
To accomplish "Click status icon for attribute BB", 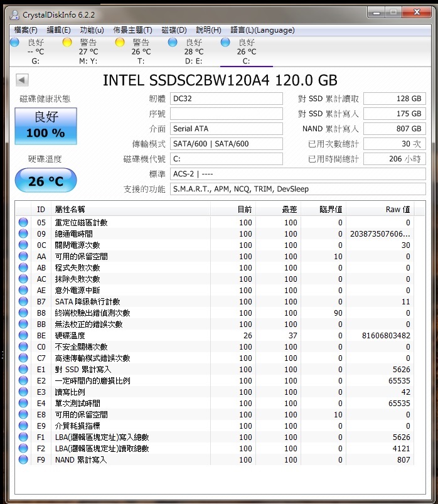I will (23, 324).
